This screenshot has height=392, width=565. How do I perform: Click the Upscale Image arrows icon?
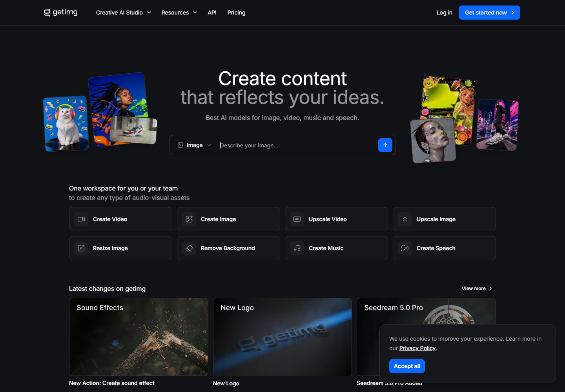[405, 219]
